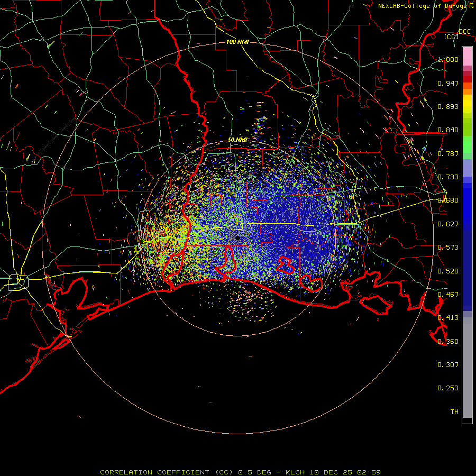The height and width of the screenshot is (476, 476).
Task: Click the 0.787 color scale value
Action: (448, 153)
